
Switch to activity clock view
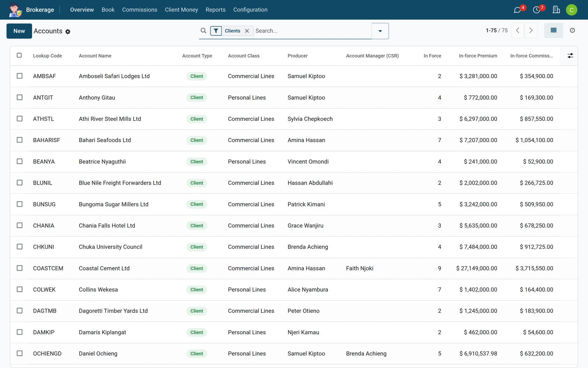pos(572,30)
